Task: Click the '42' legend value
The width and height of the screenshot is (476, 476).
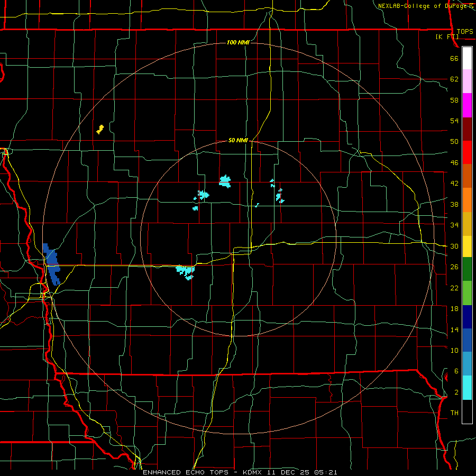Action: 454,184
